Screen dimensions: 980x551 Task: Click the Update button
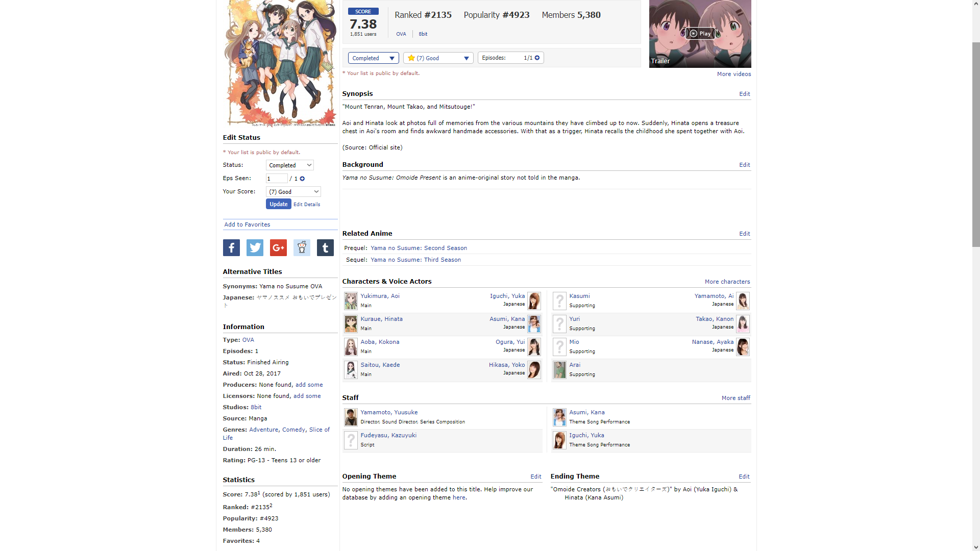pyautogui.click(x=278, y=204)
